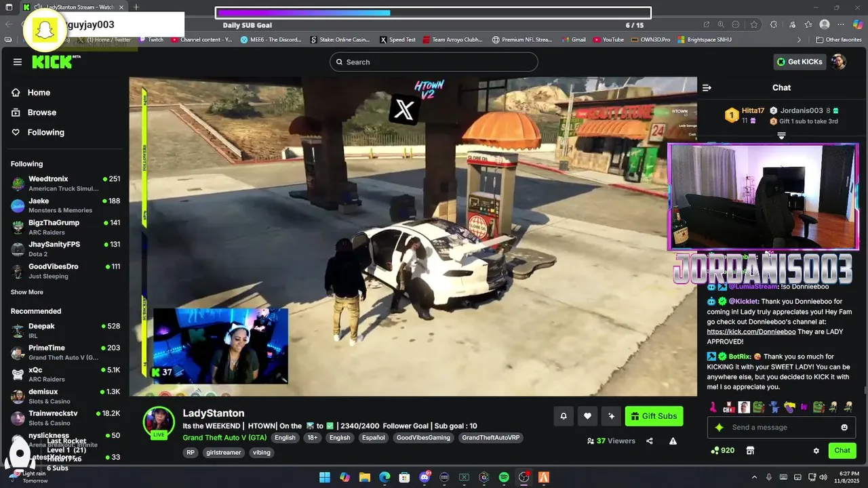The image size is (868, 488).
Task: Click the vibing tag
Action: (261, 453)
